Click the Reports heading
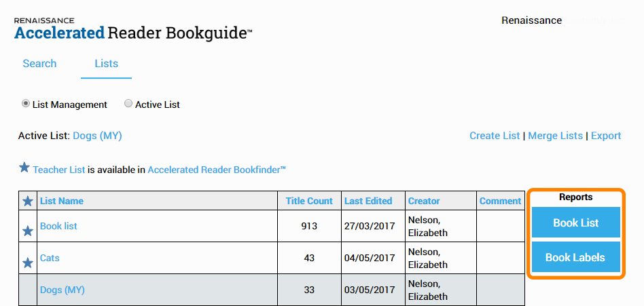644x306 pixels. click(576, 197)
